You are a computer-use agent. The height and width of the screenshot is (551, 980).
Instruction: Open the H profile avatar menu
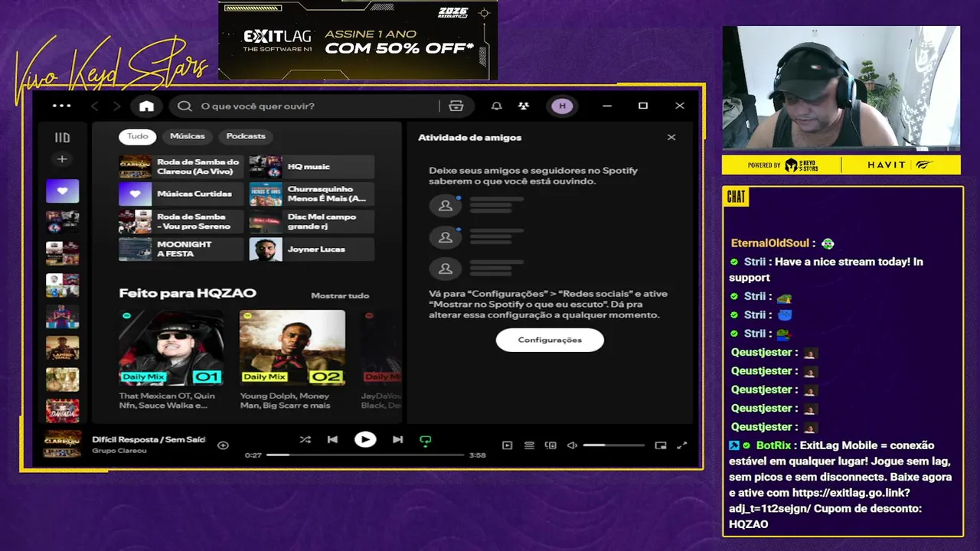(x=563, y=106)
